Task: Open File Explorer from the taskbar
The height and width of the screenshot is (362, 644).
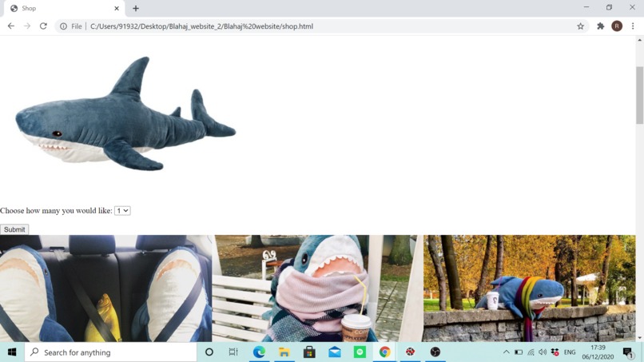Action: 284,352
